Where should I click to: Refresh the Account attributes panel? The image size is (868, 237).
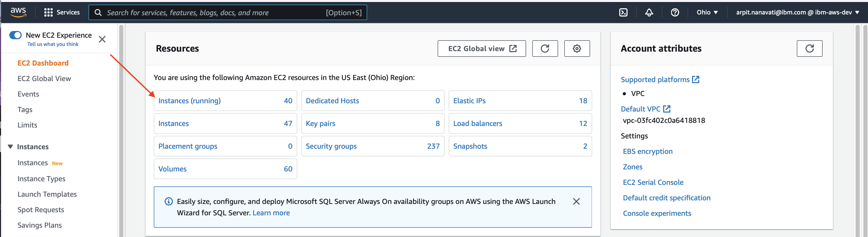[809, 49]
